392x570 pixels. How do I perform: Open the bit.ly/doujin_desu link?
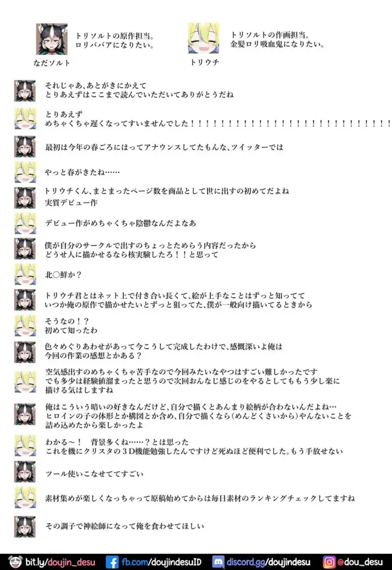(x=60, y=562)
